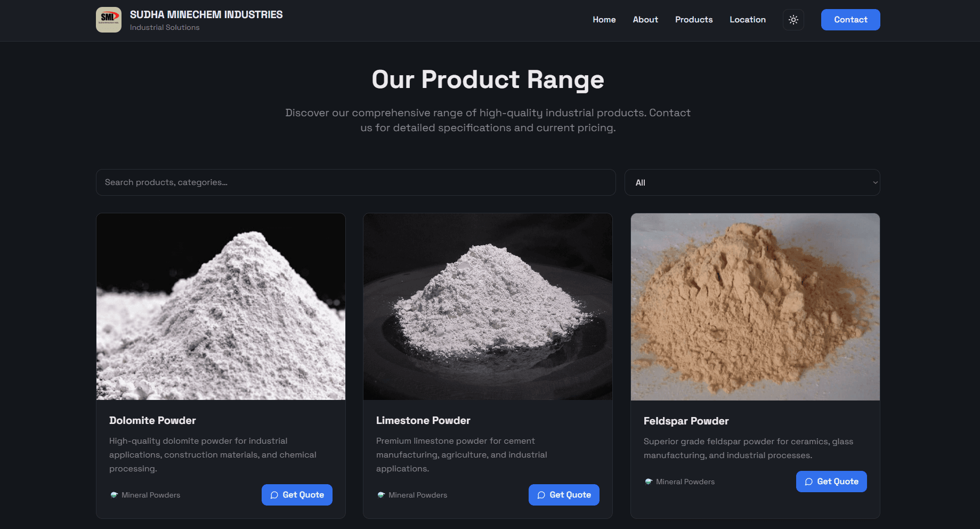Open the About nav link
The height and width of the screenshot is (529, 980).
pyautogui.click(x=645, y=20)
